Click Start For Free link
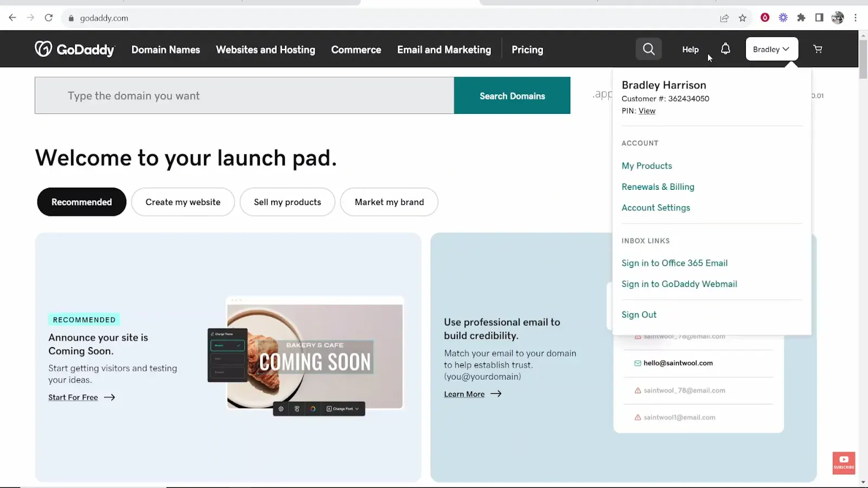 (x=73, y=397)
